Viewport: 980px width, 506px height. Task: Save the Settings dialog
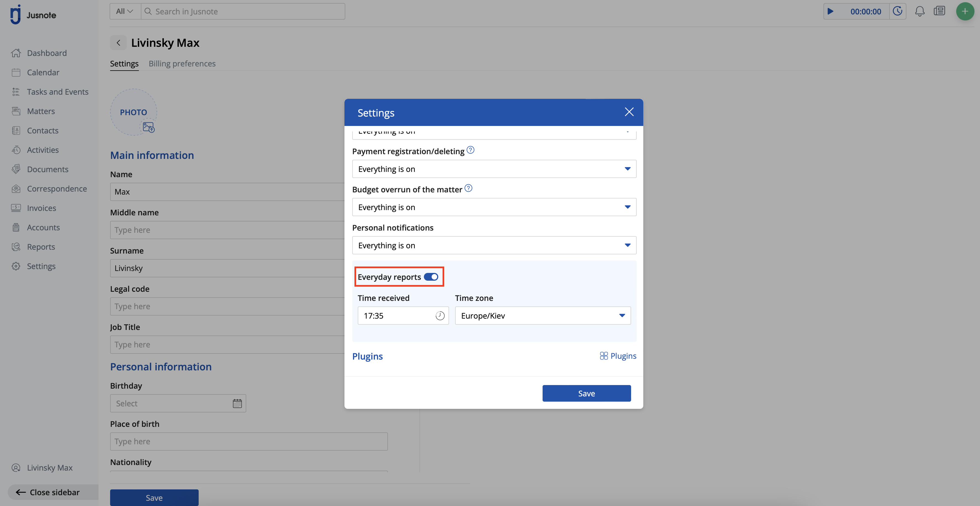point(586,393)
